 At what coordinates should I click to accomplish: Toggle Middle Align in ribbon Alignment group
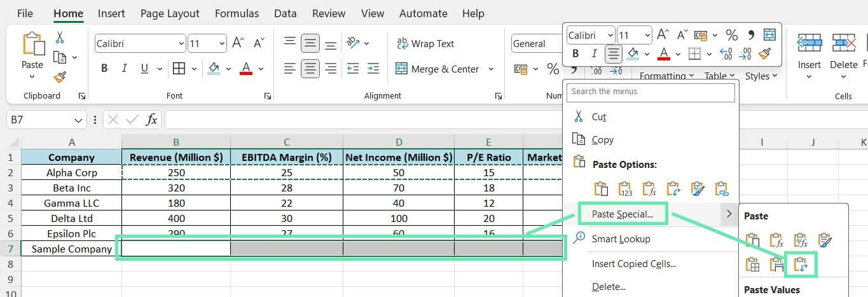(x=310, y=43)
